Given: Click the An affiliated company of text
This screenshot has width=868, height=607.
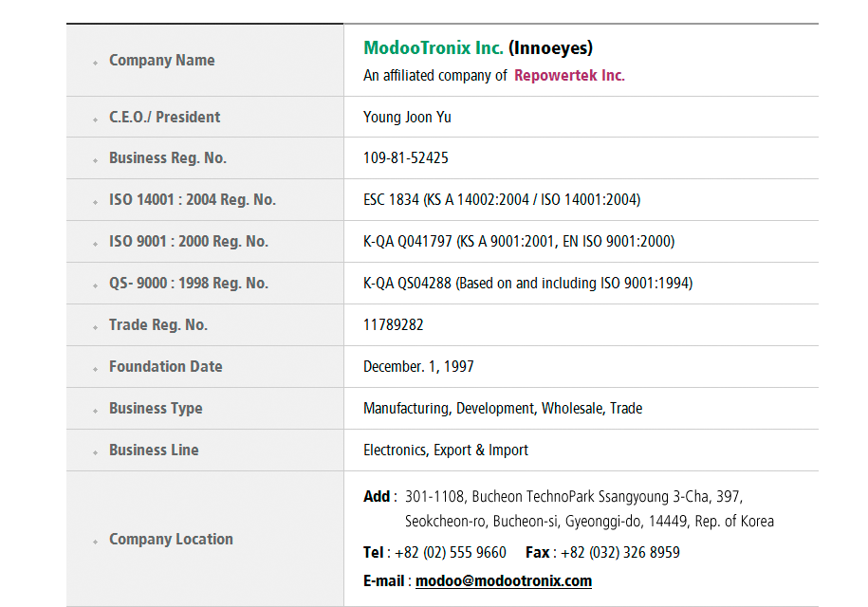Looking at the screenshot, I should (435, 75).
